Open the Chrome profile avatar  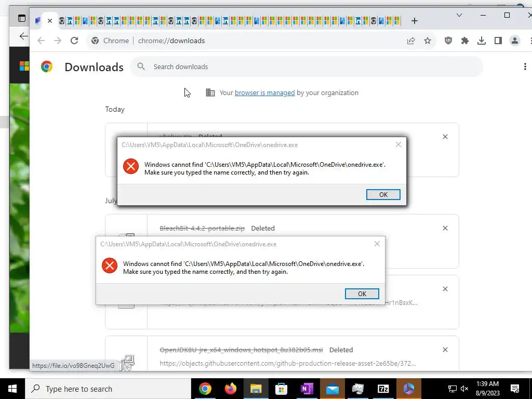(x=515, y=41)
